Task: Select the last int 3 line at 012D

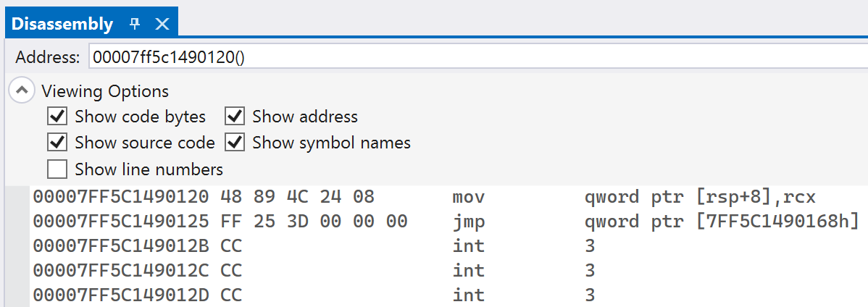Action: click(x=448, y=295)
